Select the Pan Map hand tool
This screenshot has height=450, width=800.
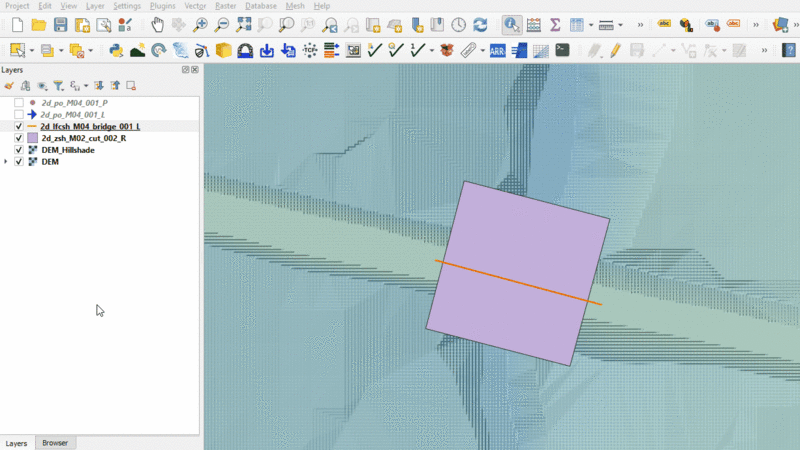point(157,24)
